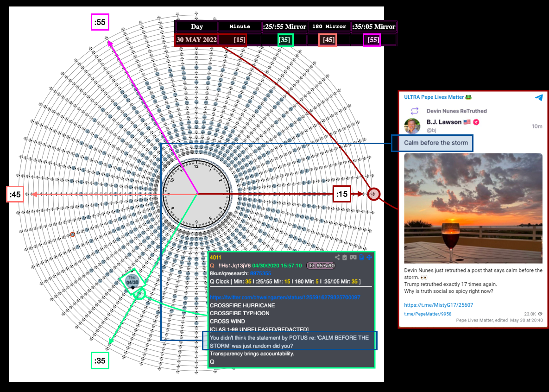Click the Day column header
This screenshot has height=392, width=549.
(x=197, y=26)
